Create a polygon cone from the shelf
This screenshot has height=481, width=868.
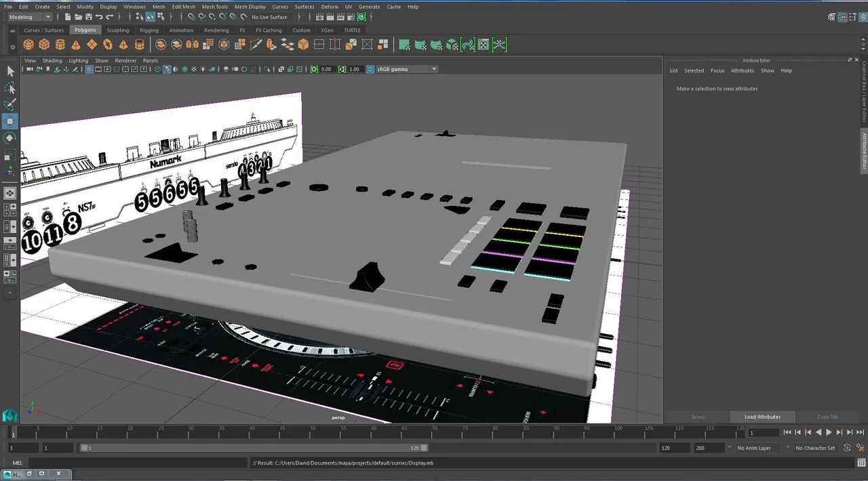[76, 45]
